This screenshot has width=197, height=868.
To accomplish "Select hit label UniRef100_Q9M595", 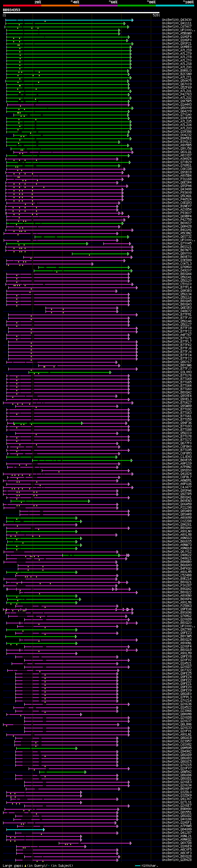I will pos(177,749).
